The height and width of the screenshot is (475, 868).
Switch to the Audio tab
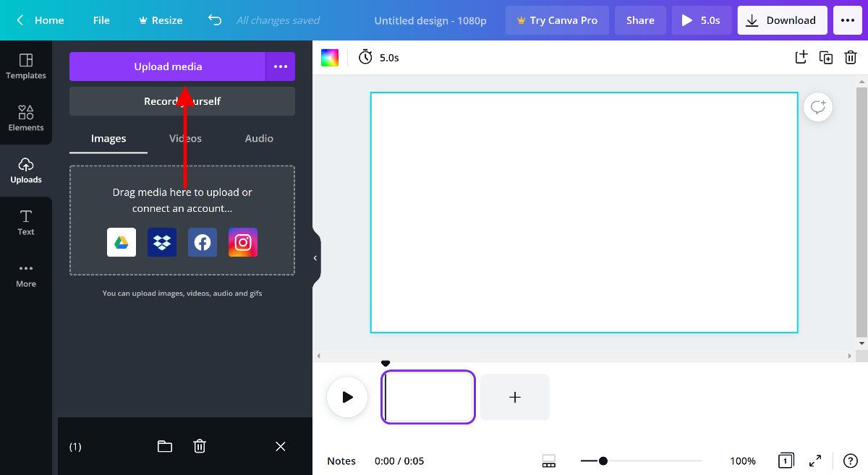tap(258, 138)
